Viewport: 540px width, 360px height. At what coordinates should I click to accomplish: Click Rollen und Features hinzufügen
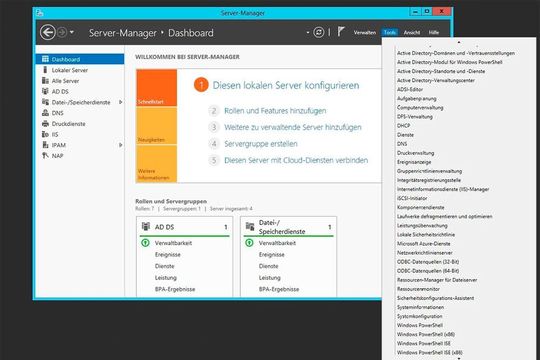pyautogui.click(x=275, y=111)
